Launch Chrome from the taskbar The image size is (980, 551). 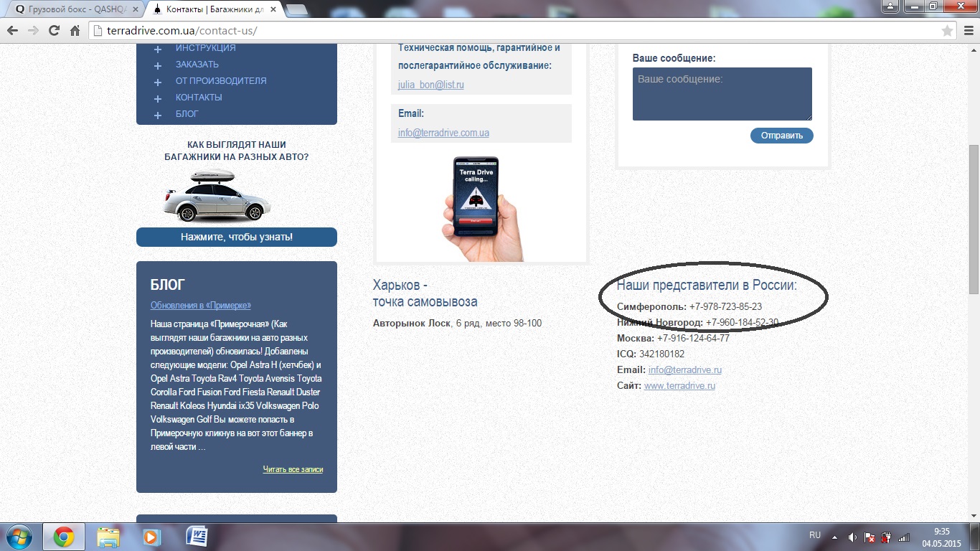pos(64,537)
